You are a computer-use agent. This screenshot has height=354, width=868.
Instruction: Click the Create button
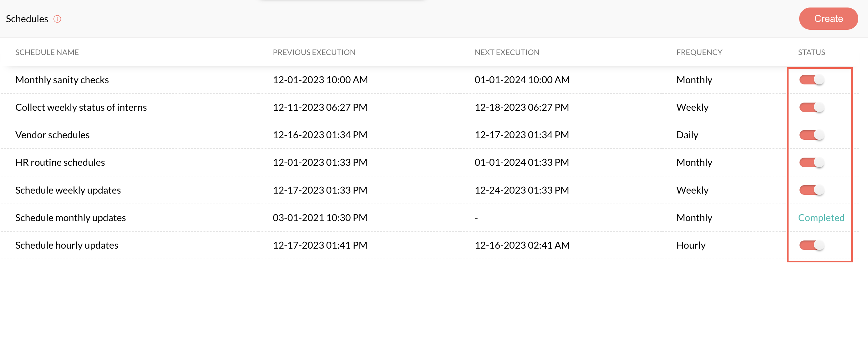(828, 19)
